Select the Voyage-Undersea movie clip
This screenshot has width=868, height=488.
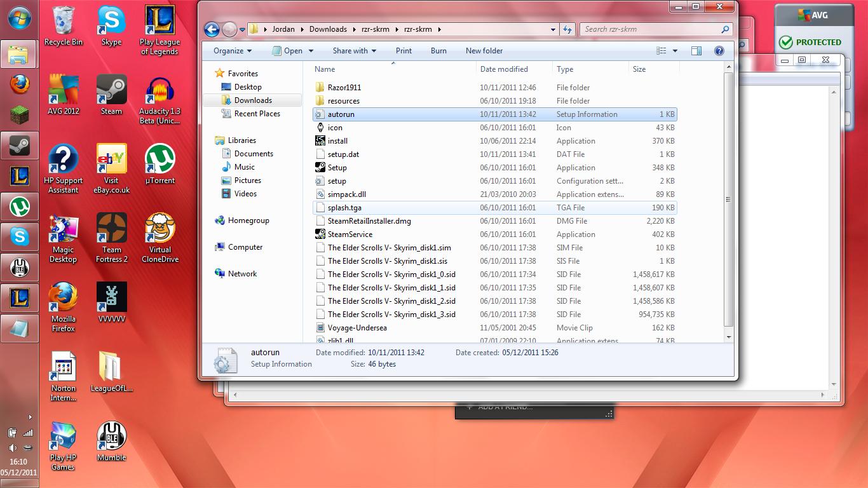pos(495,328)
